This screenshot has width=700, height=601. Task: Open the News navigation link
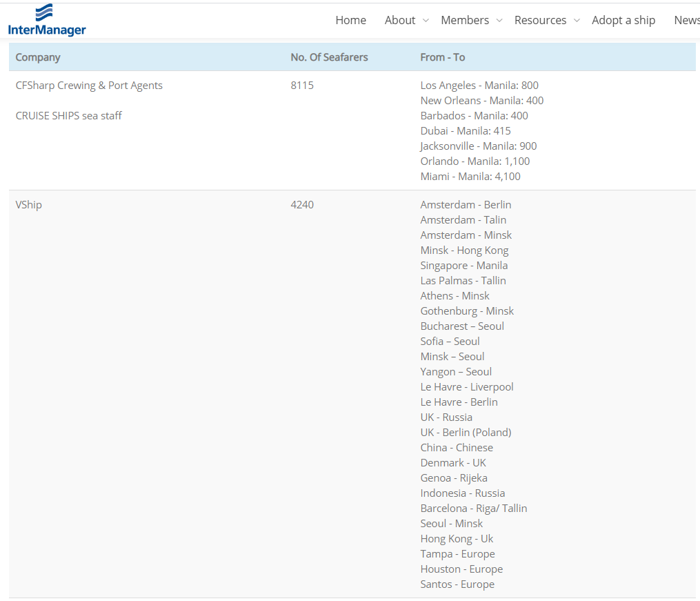pos(686,20)
